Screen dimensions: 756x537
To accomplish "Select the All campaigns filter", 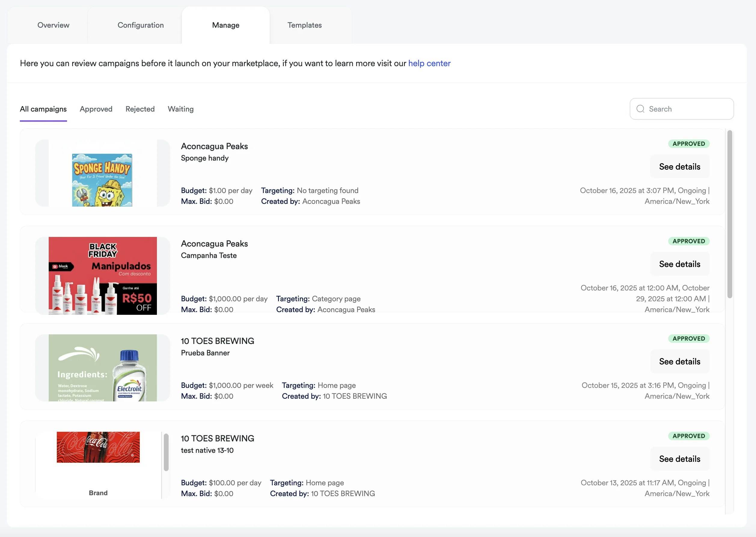I will 43,109.
